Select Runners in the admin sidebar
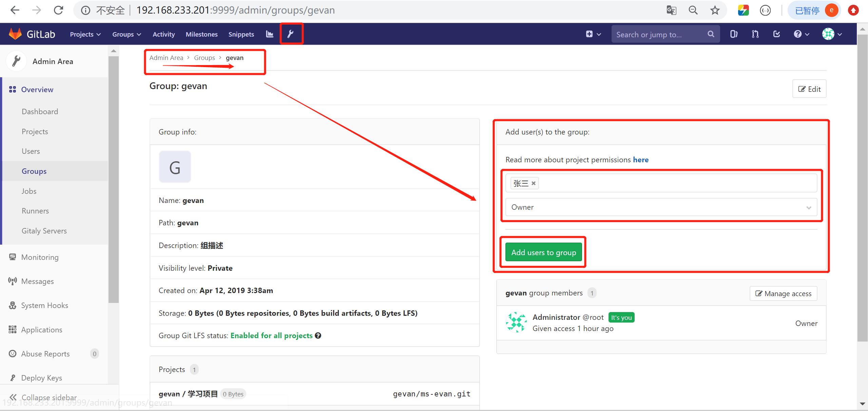The width and height of the screenshot is (868, 411). [x=35, y=211]
